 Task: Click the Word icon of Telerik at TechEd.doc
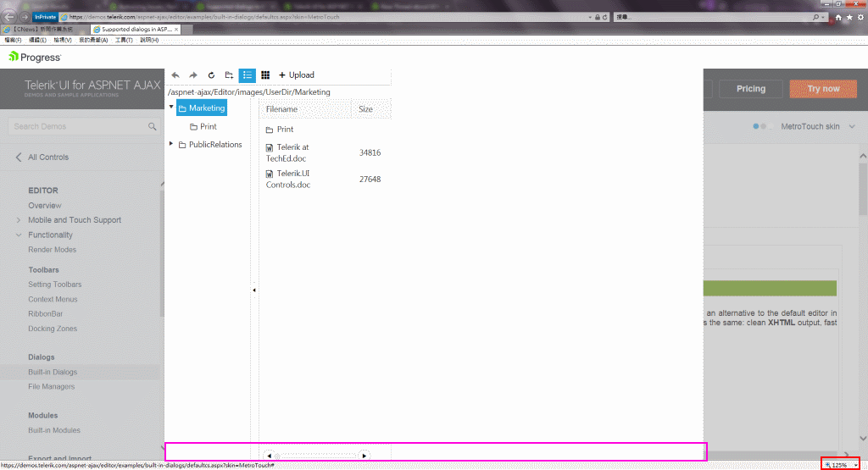(x=270, y=147)
